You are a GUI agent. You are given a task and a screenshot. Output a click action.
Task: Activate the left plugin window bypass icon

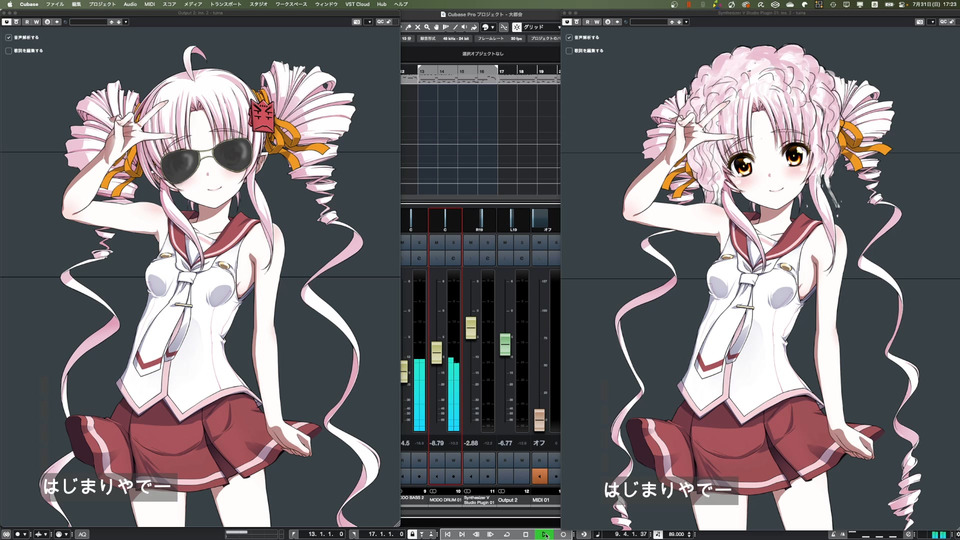17,22
